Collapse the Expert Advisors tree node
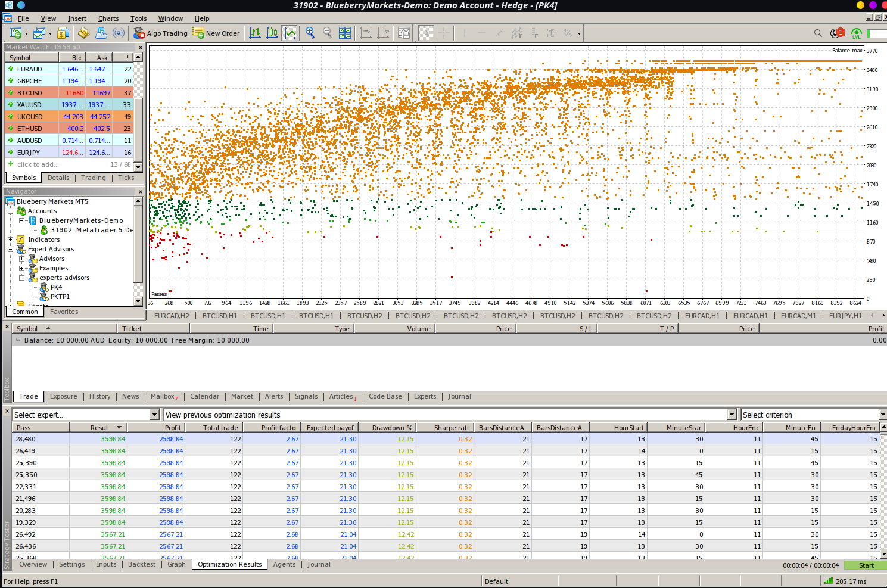 [10, 249]
